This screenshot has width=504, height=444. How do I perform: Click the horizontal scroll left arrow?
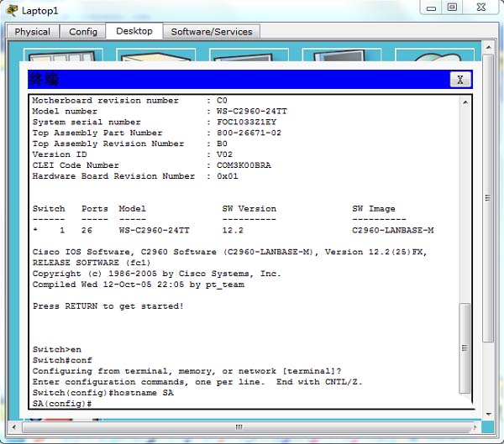[13, 427]
